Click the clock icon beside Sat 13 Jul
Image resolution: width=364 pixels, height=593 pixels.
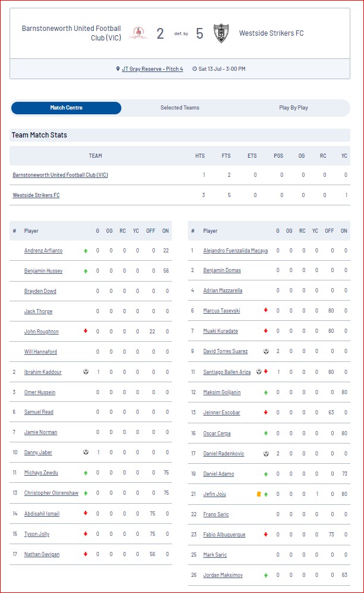[194, 69]
